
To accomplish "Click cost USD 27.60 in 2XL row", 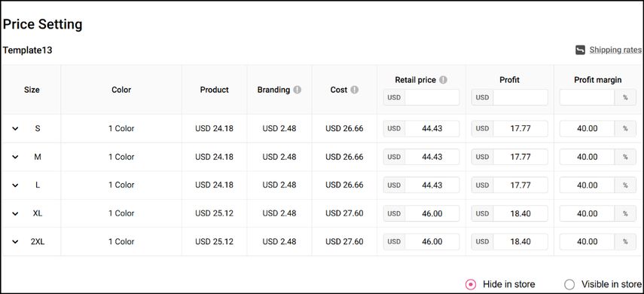I will (344, 242).
